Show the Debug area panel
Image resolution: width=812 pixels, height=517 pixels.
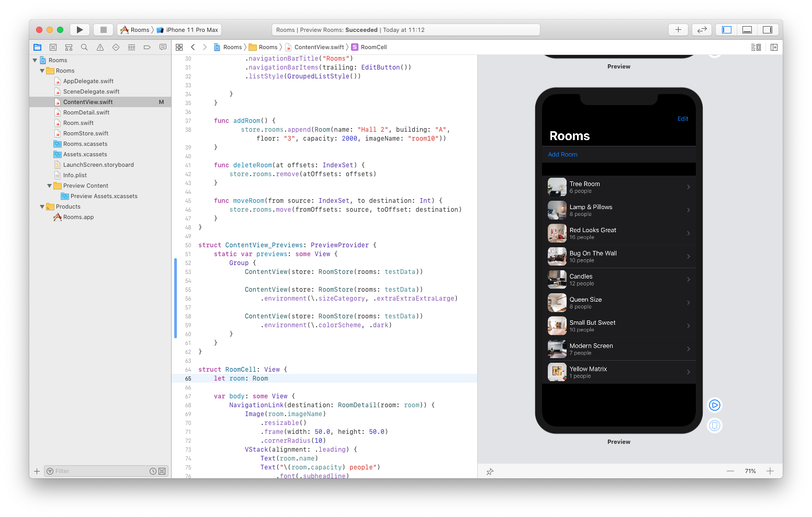[747, 29]
